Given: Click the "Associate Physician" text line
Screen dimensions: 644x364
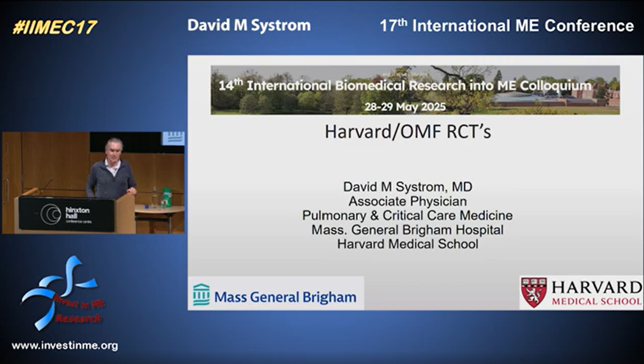Looking at the screenshot, I should coord(408,202).
